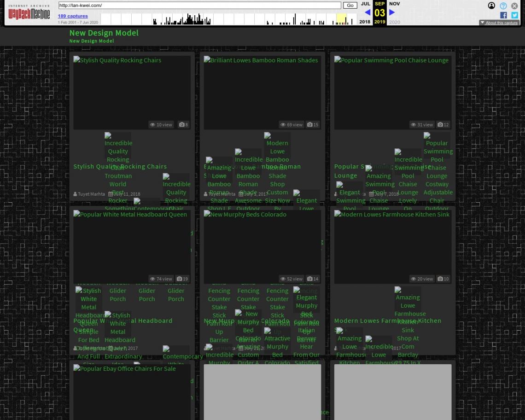This screenshot has height=420, width=525.
Task: Click the Tuyet Marhta author name under Rocking Chairs
Action: click(91, 194)
